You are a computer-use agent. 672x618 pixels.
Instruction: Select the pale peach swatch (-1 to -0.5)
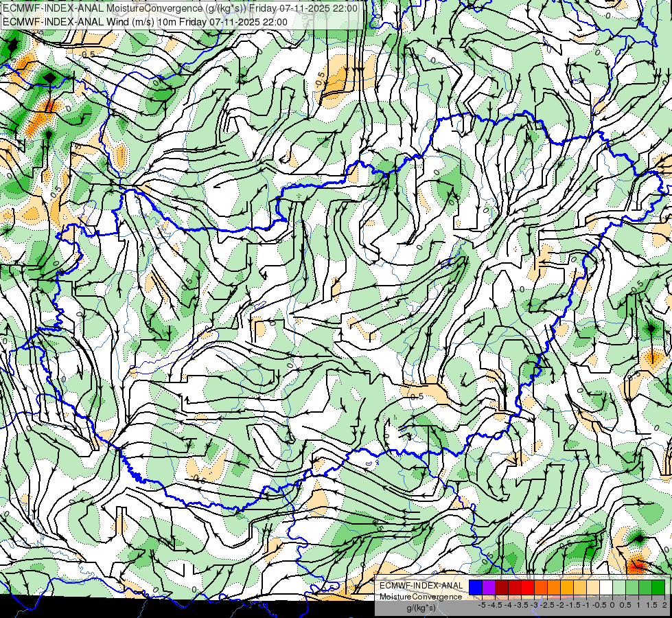point(593,588)
